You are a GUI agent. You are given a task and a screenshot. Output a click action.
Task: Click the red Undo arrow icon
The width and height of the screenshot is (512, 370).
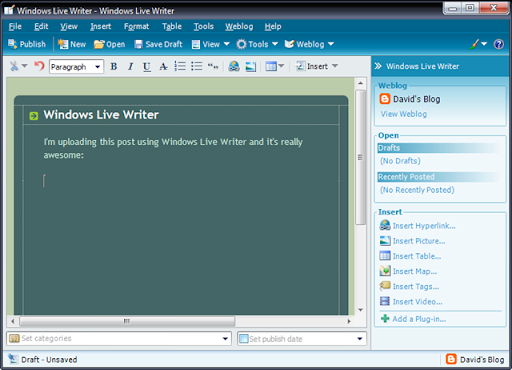39,66
